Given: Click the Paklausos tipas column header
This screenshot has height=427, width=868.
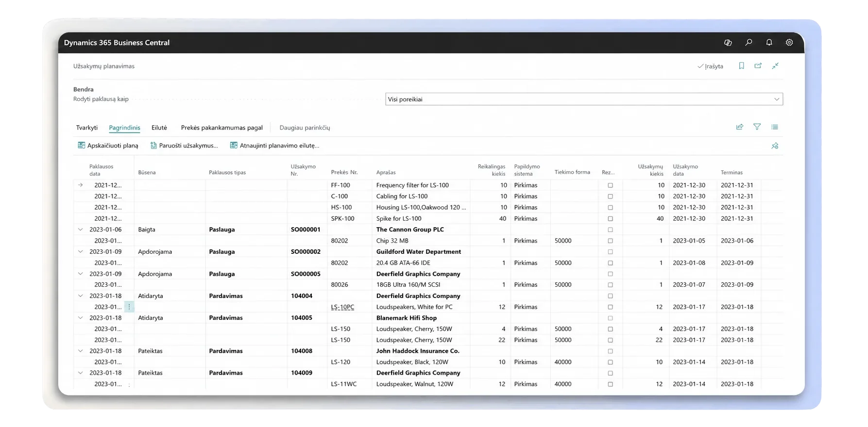Looking at the screenshot, I should point(227,172).
